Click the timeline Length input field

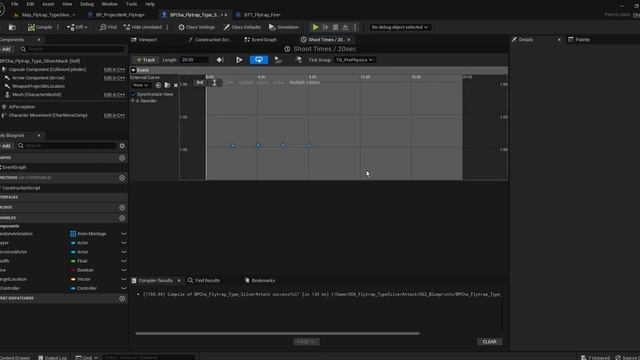pyautogui.click(x=194, y=60)
